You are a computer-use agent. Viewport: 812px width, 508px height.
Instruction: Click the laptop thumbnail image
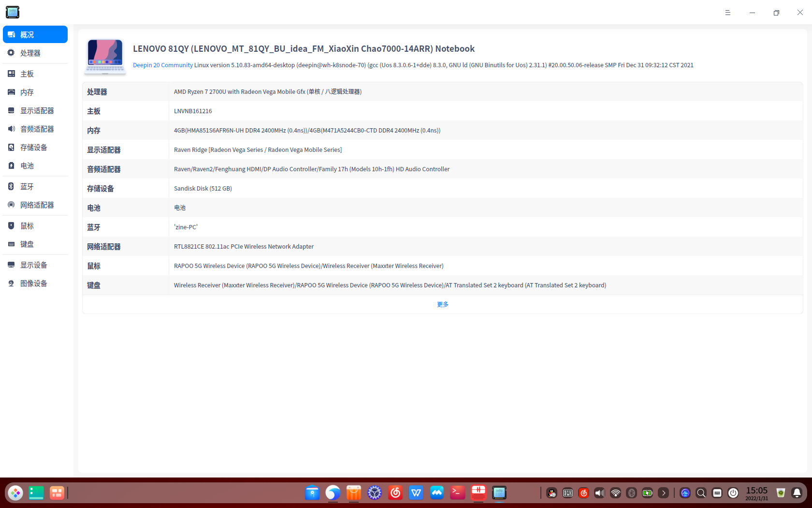point(105,57)
